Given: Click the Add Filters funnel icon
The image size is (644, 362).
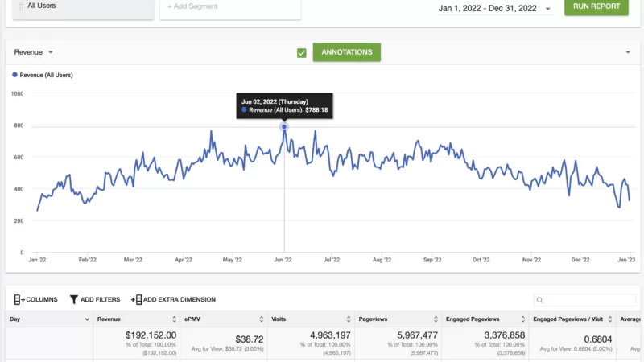Looking at the screenshot, I should 74,300.
